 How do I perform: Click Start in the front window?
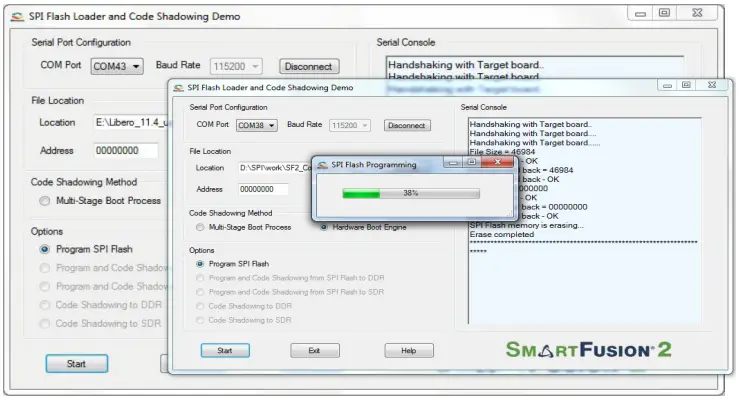(x=225, y=351)
